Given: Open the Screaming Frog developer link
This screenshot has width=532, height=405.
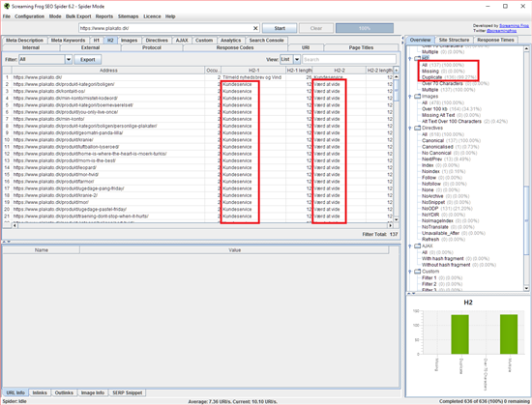Looking at the screenshot, I should pyautogui.click(x=514, y=26).
